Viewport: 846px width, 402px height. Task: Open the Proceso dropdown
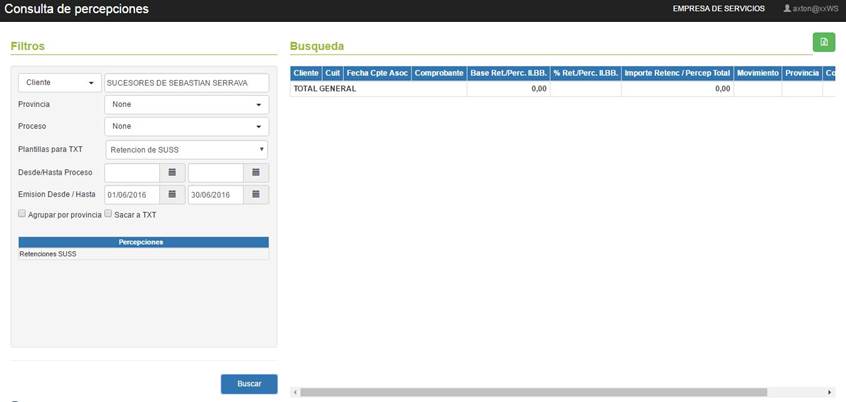(186, 126)
